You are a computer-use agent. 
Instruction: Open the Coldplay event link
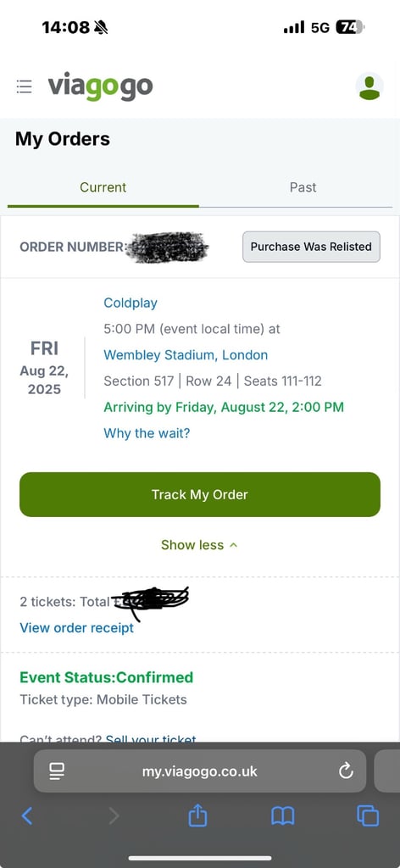[131, 303]
